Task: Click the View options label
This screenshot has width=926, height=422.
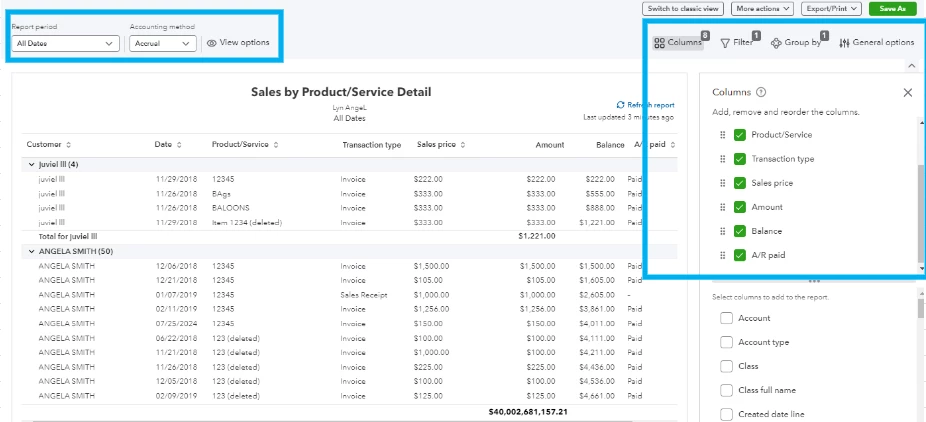Action: pos(244,42)
